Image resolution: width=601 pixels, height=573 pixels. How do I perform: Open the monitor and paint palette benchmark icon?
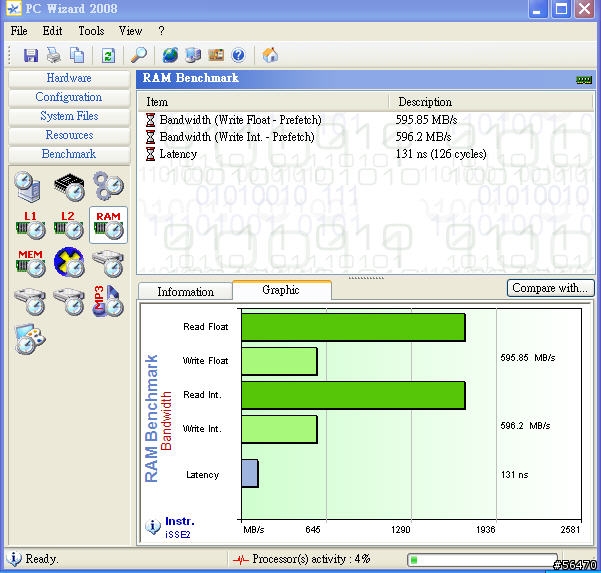(30, 339)
